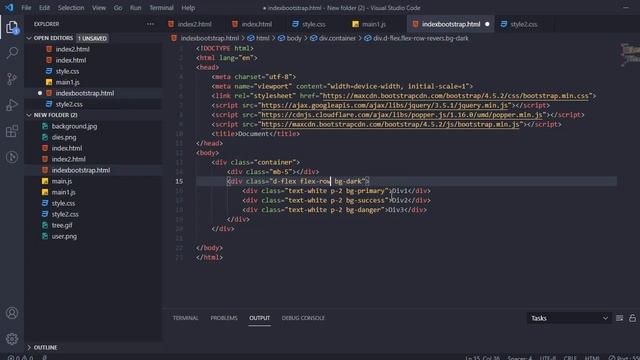This screenshot has width=640, height=360.
Task: Click the editor minimap preview
Action: (x=630, y=54)
